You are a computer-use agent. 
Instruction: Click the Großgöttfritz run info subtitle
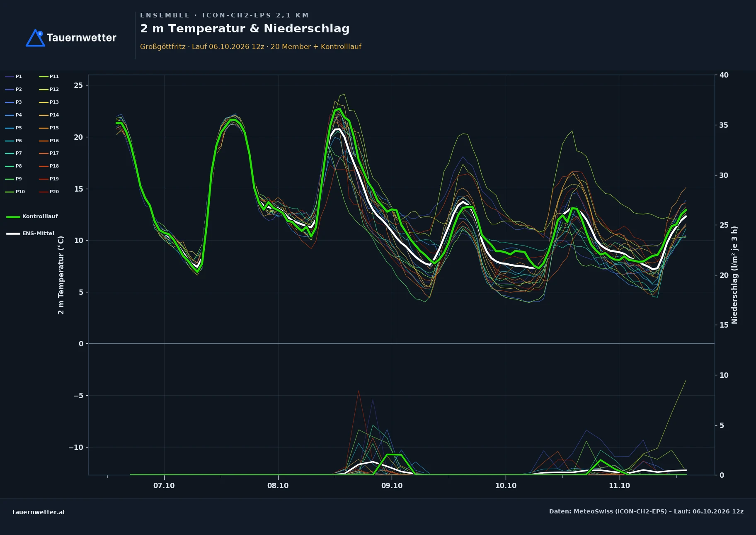click(250, 46)
